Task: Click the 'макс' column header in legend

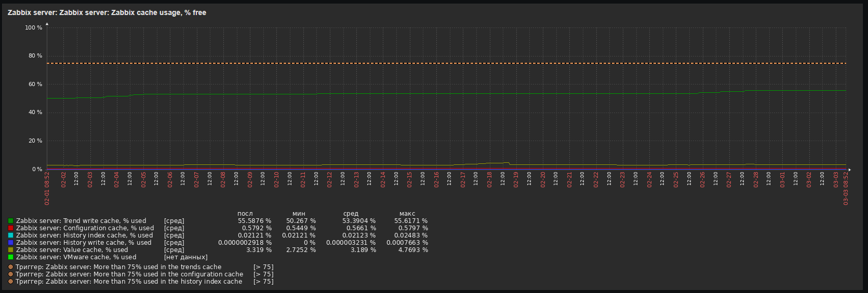Action: tap(407, 214)
